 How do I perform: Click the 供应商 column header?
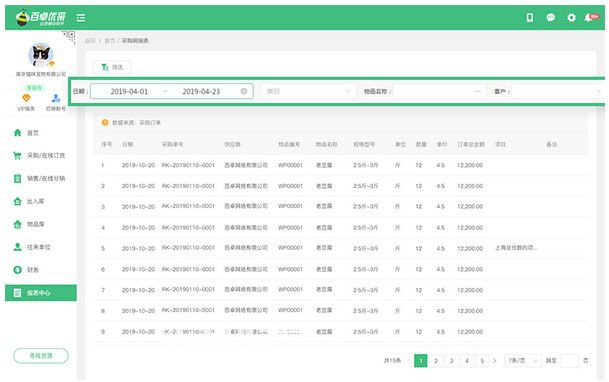pyautogui.click(x=232, y=144)
